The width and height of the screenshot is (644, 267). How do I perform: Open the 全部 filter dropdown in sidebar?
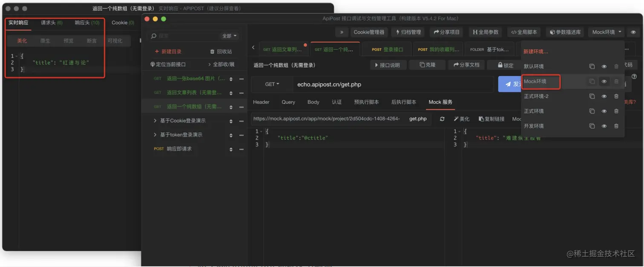[x=229, y=36]
